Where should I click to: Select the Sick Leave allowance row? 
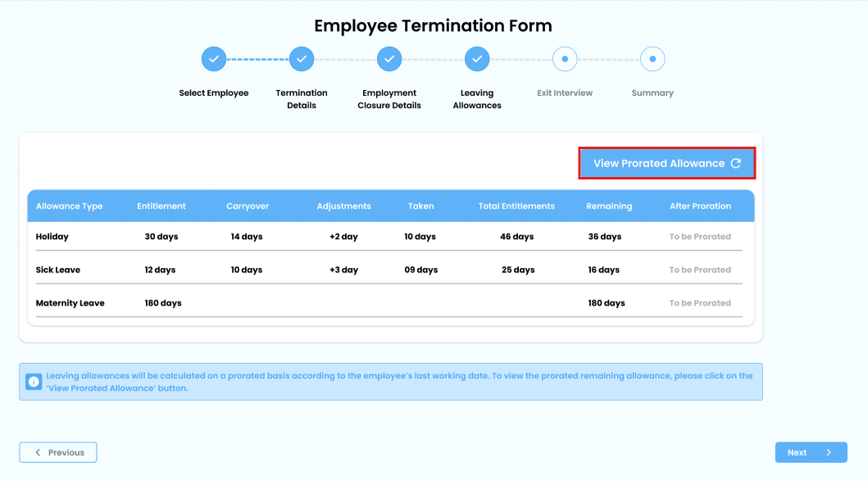pos(58,270)
